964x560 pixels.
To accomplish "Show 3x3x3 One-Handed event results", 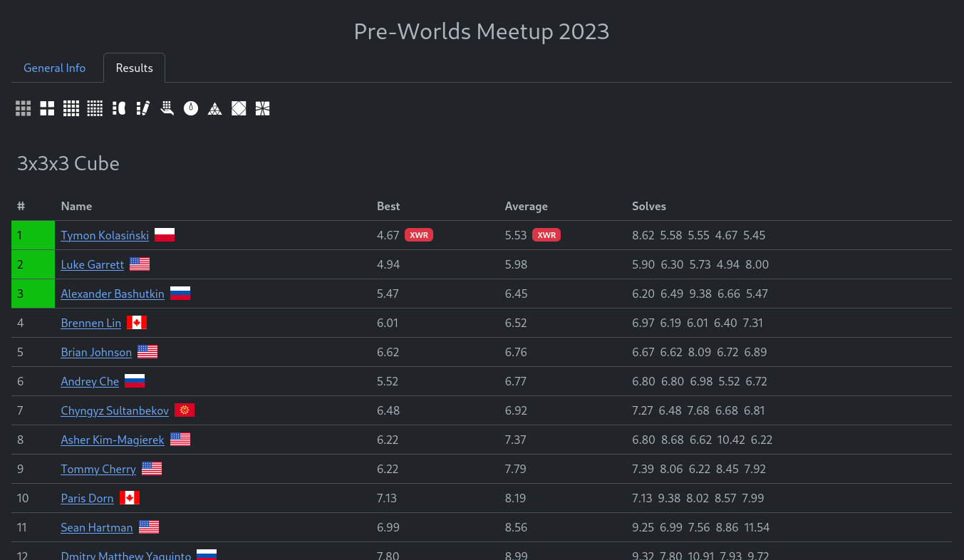I will coord(167,108).
